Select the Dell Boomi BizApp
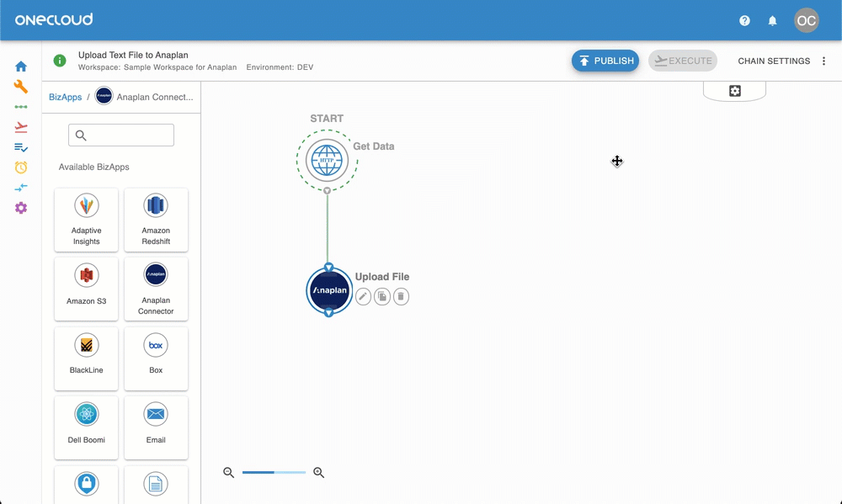 (x=87, y=427)
